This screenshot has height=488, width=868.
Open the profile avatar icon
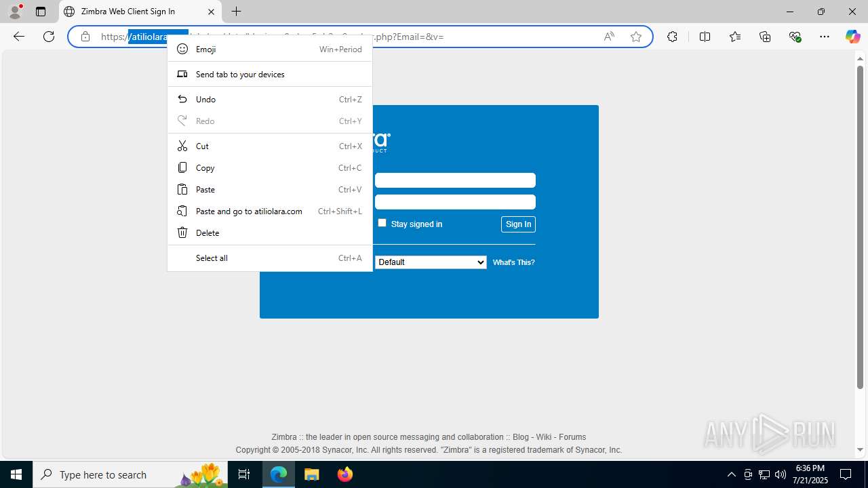coord(15,12)
